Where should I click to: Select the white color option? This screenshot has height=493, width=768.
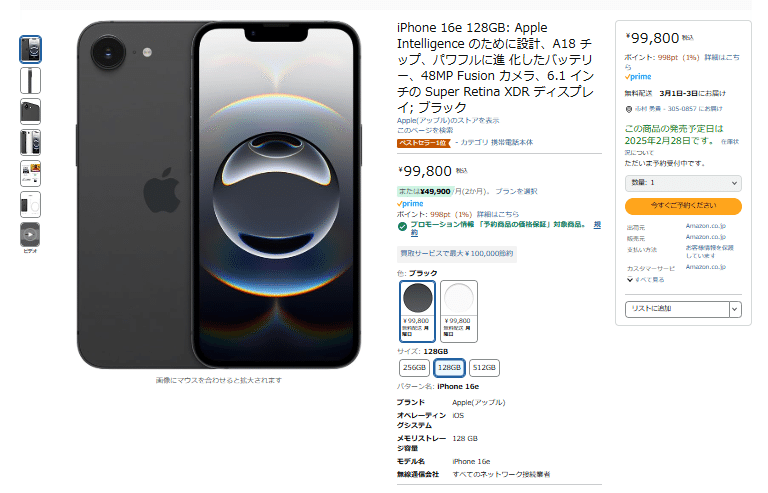[x=459, y=311]
